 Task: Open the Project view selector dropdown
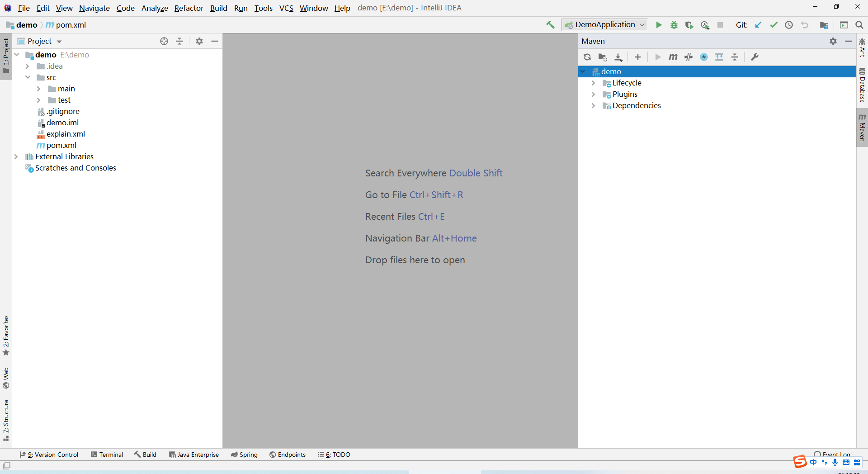pos(39,41)
